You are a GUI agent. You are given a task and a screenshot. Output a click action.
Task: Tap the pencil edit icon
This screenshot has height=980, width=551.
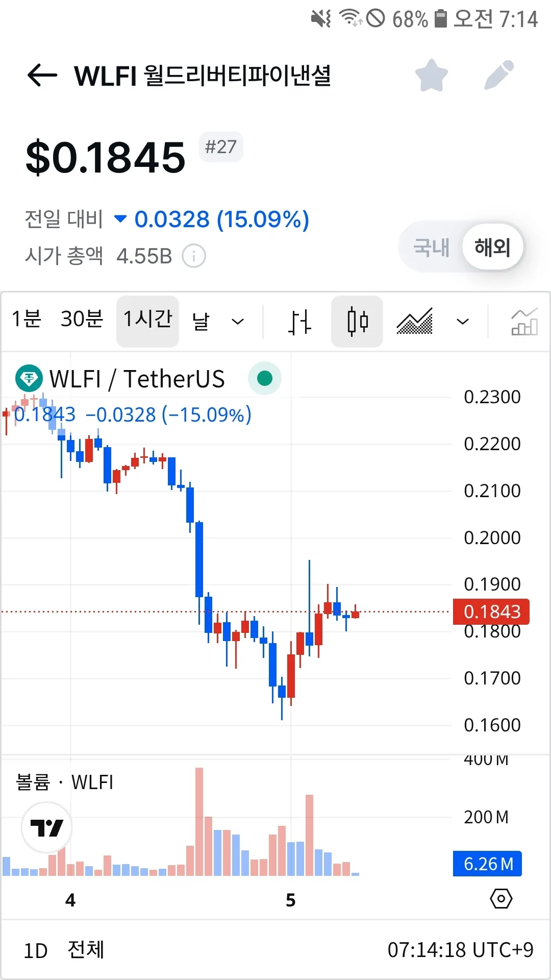pos(498,76)
